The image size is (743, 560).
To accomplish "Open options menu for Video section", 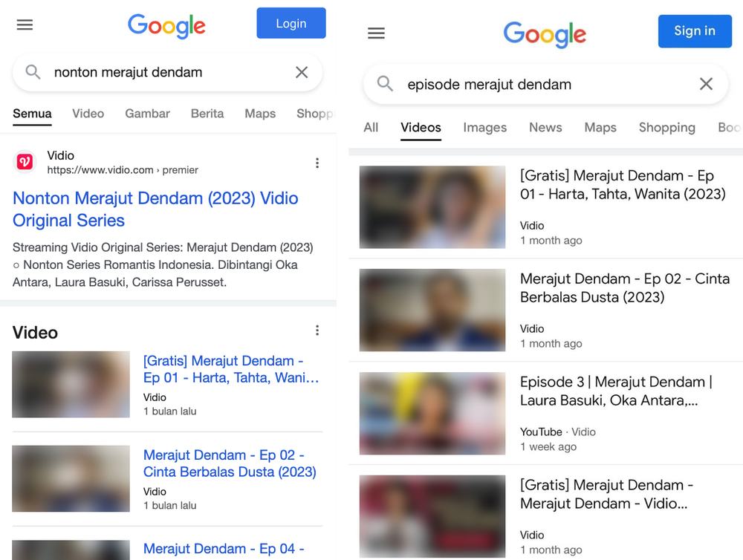I will (x=317, y=331).
